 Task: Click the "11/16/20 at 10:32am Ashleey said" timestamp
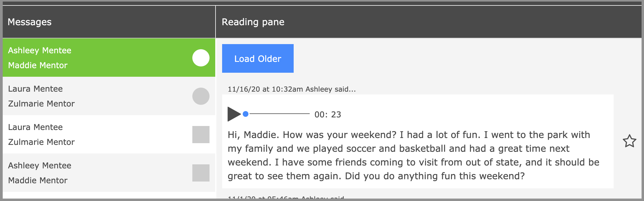291,89
